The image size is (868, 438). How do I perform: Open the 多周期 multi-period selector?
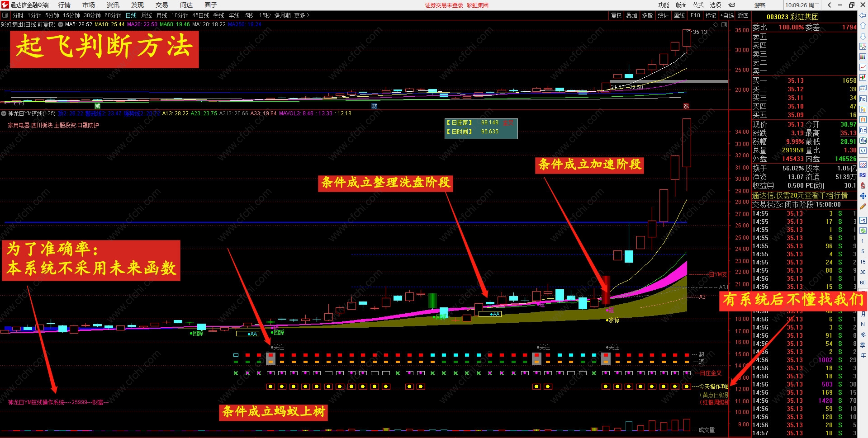[282, 15]
